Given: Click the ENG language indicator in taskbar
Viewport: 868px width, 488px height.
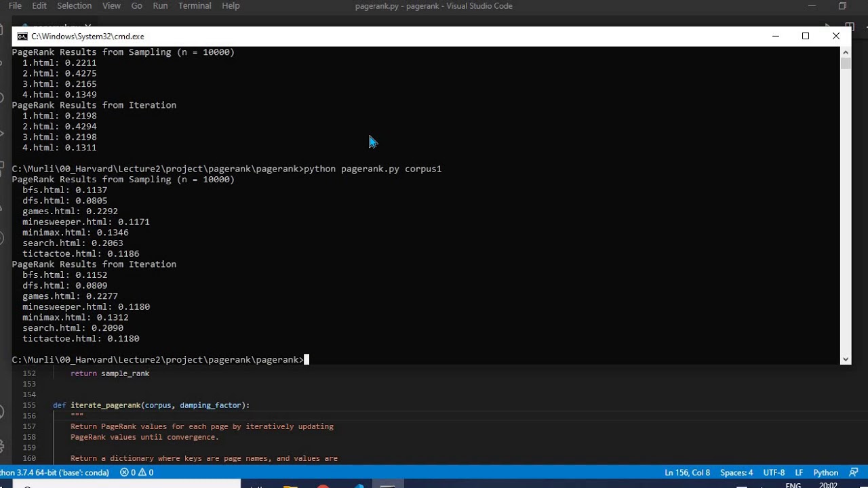Looking at the screenshot, I should pyautogui.click(x=793, y=485).
